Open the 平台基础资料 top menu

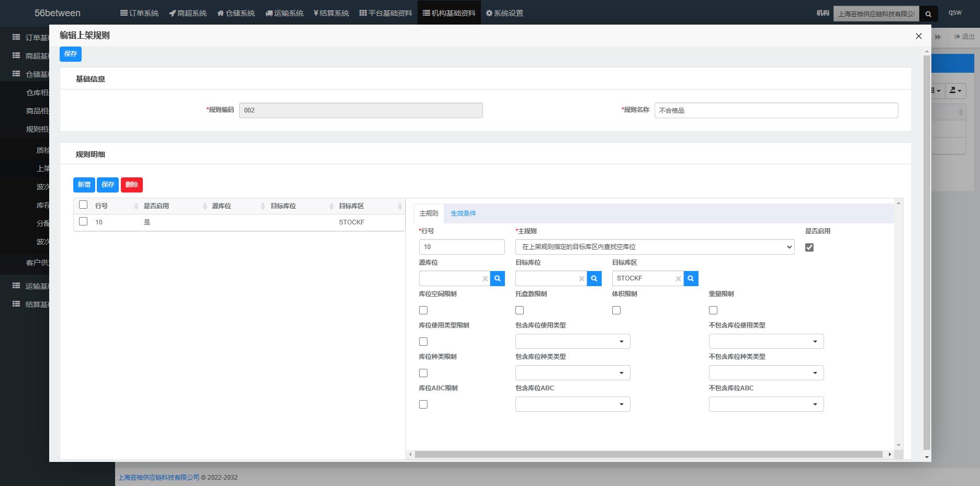386,13
